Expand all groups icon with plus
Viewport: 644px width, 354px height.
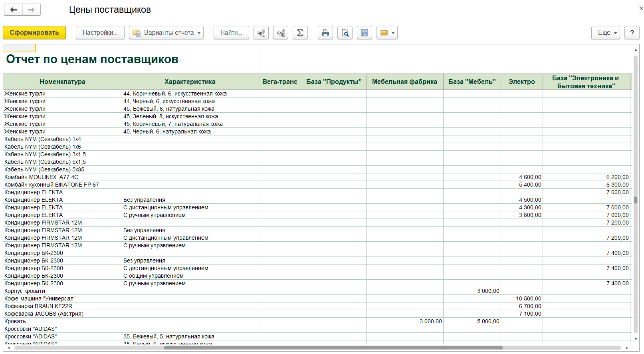click(x=281, y=33)
